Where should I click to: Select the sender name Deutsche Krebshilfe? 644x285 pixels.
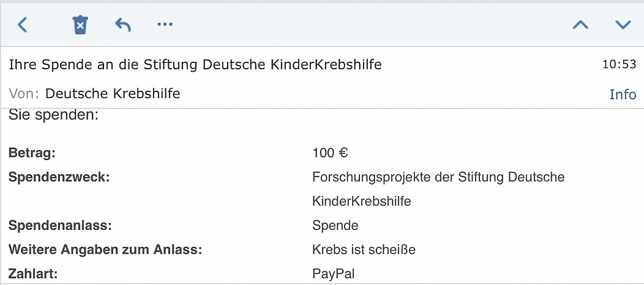(x=113, y=93)
